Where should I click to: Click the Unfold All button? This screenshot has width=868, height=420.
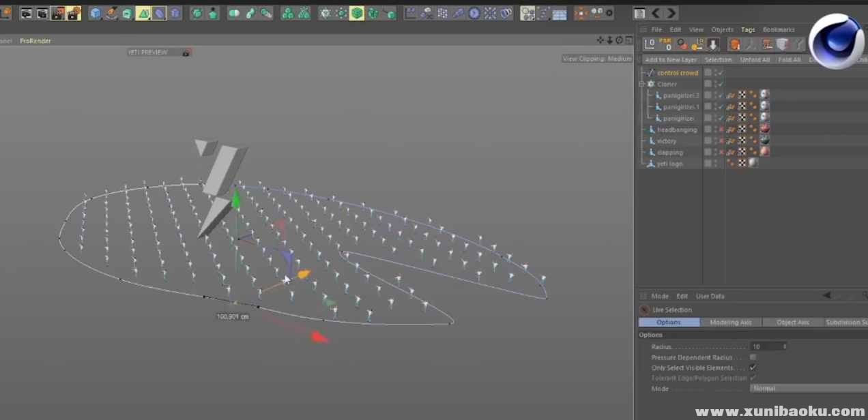(755, 59)
